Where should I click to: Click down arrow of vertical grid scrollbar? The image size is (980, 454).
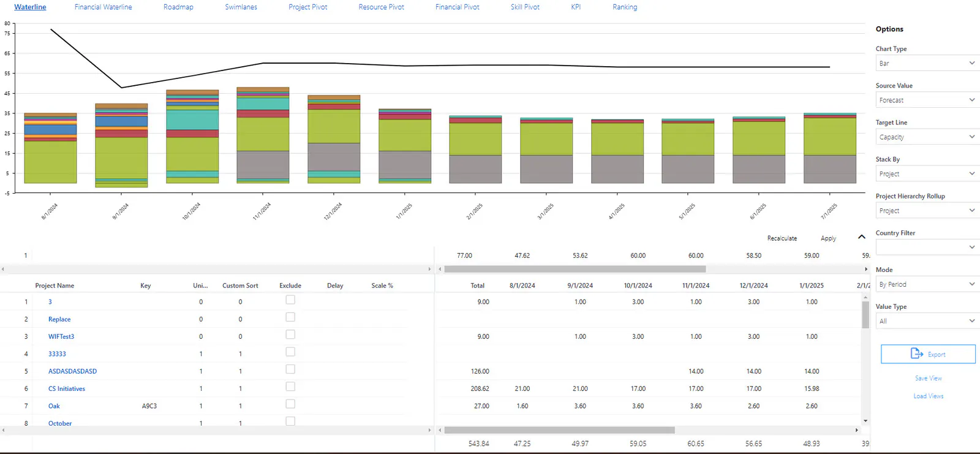point(865,420)
